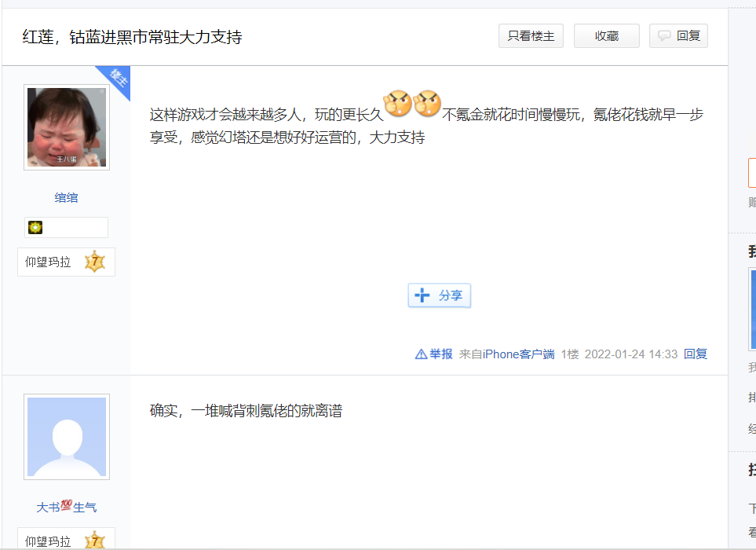Click the 分享 share button

[439, 295]
